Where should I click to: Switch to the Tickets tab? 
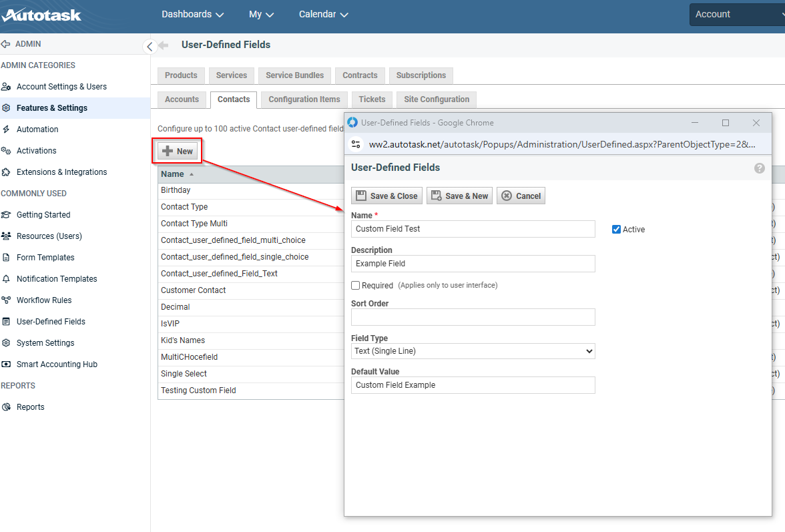pyautogui.click(x=372, y=99)
